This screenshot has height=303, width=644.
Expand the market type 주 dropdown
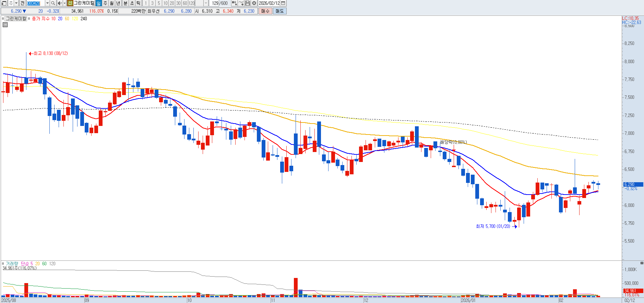click(x=16, y=3)
